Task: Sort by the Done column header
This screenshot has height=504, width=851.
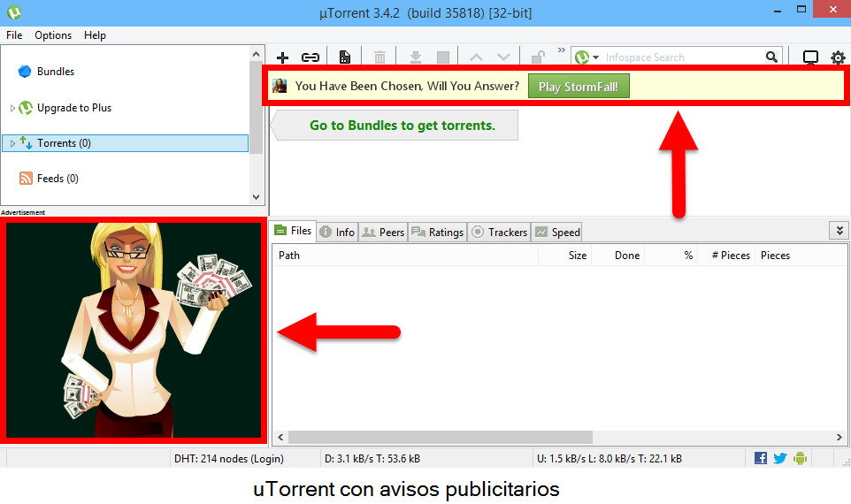Action: (617, 256)
